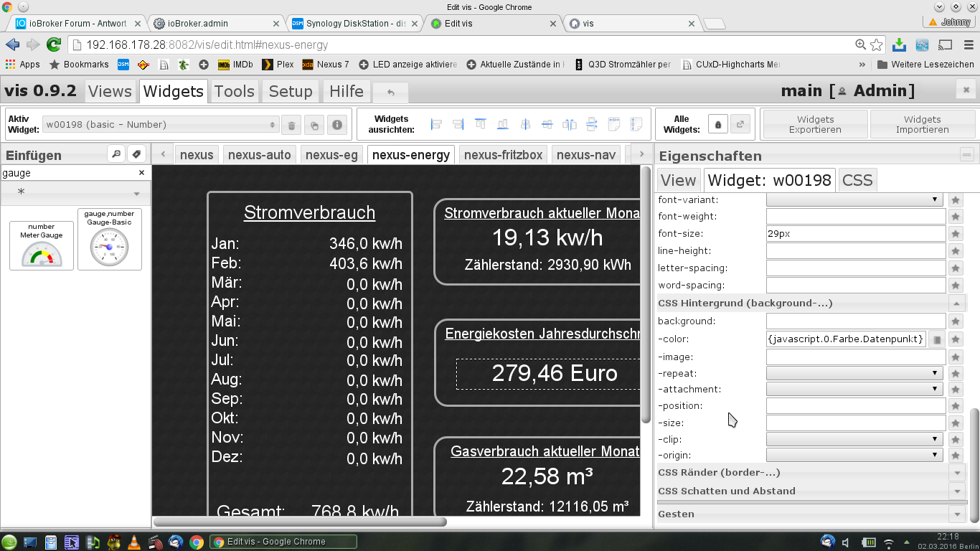Click Widgets Exportieren button
The width and height of the screenshot is (980, 551).
point(815,125)
